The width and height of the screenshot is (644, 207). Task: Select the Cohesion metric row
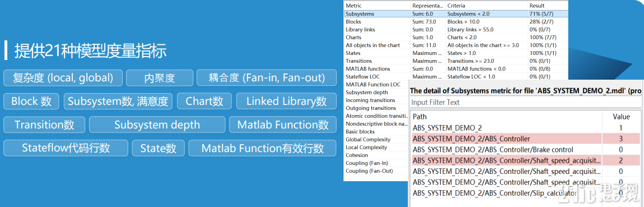coord(377,155)
